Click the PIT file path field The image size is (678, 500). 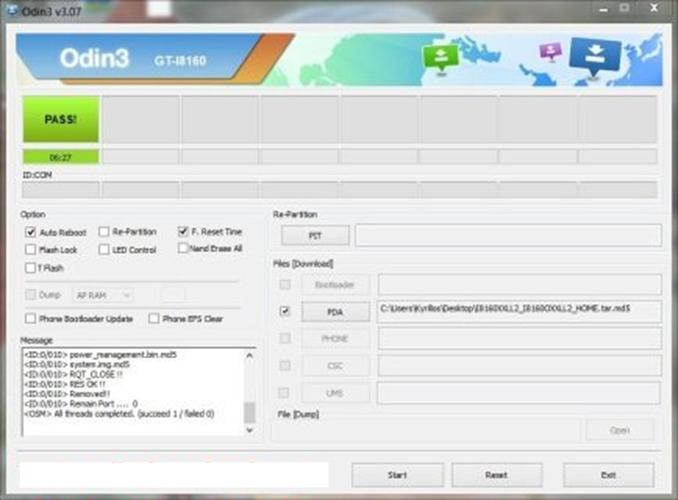pos(508,235)
